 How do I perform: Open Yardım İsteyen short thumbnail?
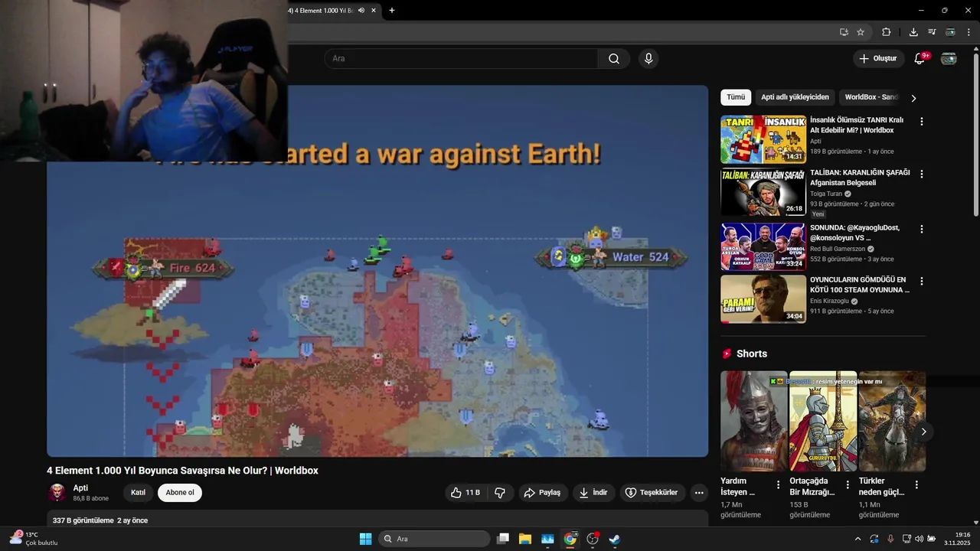pos(754,421)
